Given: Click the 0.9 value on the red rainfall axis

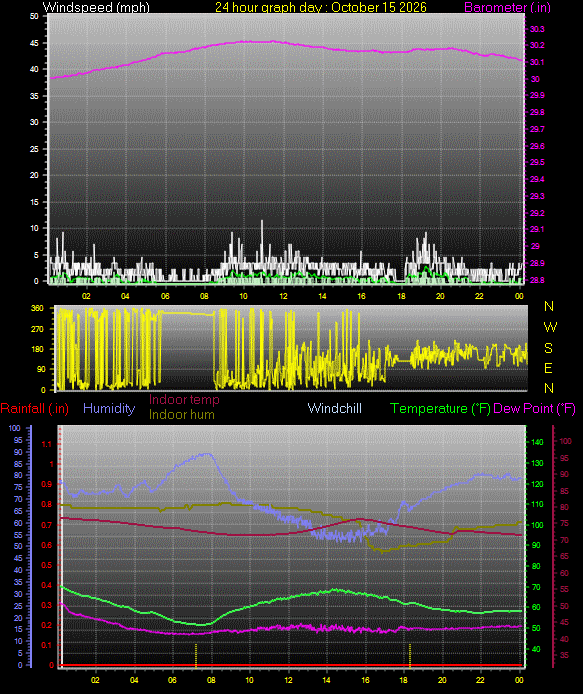Looking at the screenshot, I should [46, 484].
